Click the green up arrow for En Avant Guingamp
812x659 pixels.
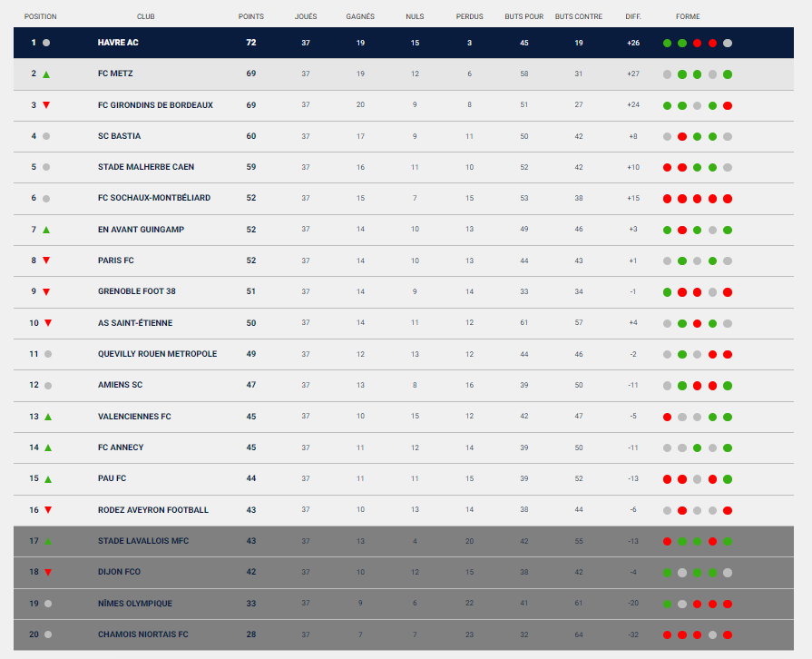(x=46, y=230)
